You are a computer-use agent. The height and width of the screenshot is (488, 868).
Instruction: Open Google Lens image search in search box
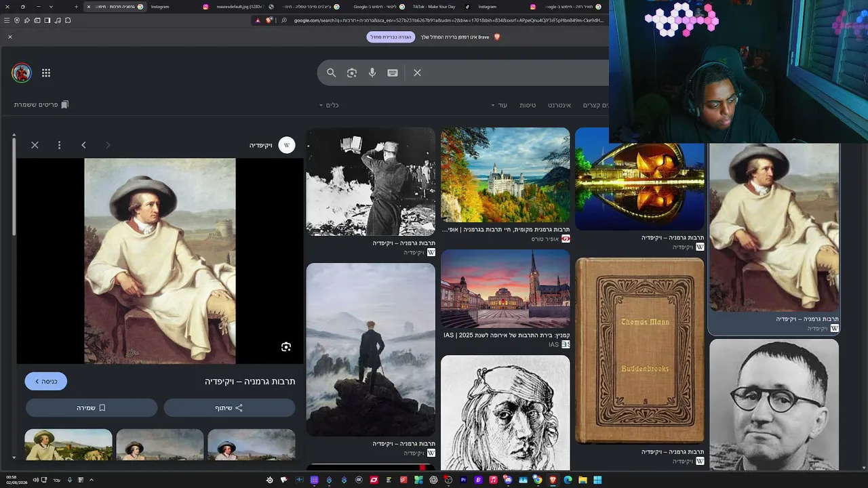click(x=351, y=73)
